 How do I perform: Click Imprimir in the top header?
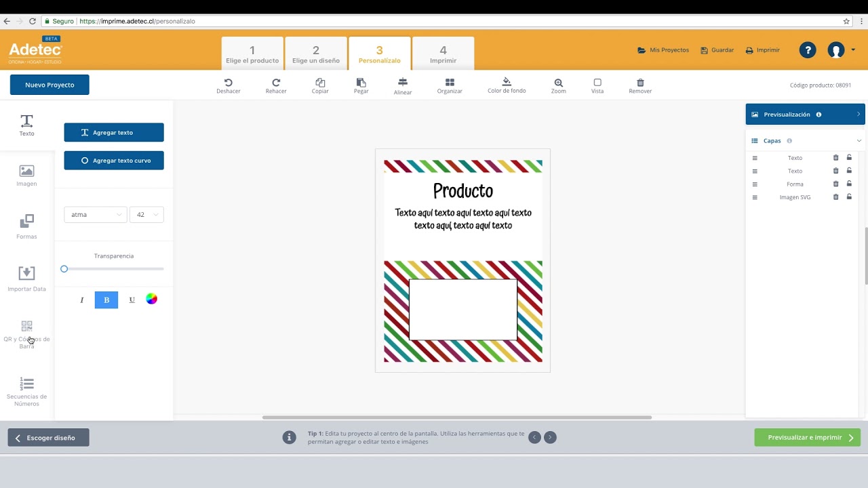coord(763,50)
